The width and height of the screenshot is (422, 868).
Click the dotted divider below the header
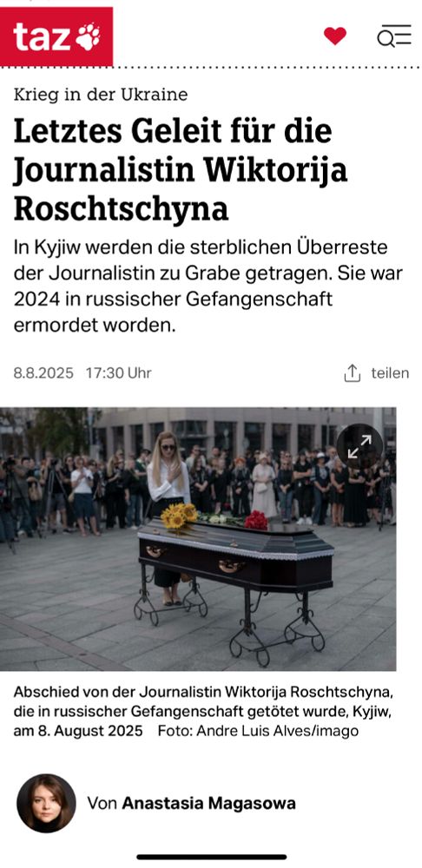click(x=211, y=68)
